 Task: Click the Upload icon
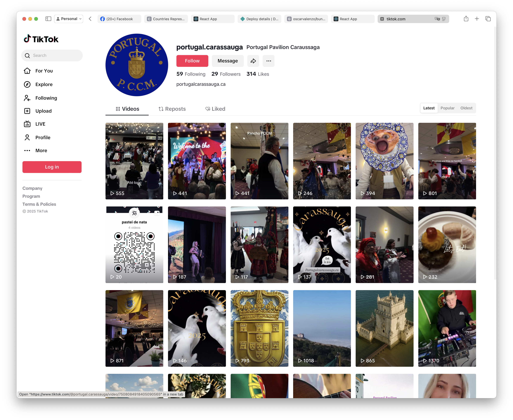click(x=27, y=111)
